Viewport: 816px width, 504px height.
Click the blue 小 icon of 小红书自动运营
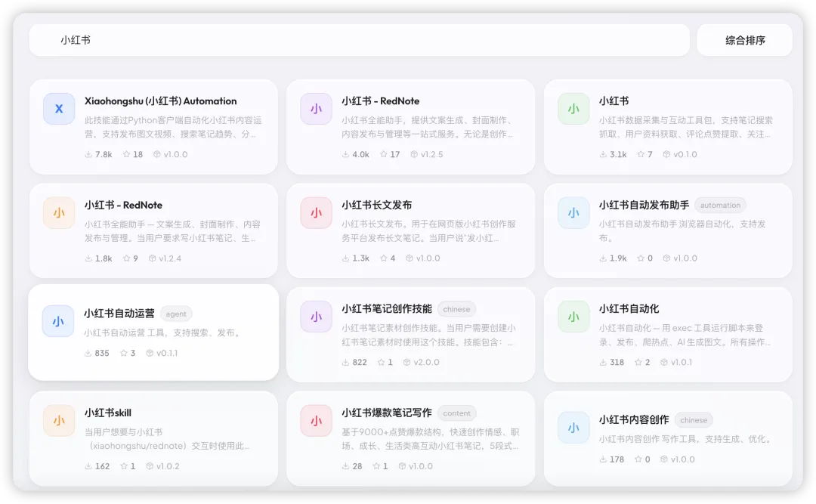[x=58, y=321]
